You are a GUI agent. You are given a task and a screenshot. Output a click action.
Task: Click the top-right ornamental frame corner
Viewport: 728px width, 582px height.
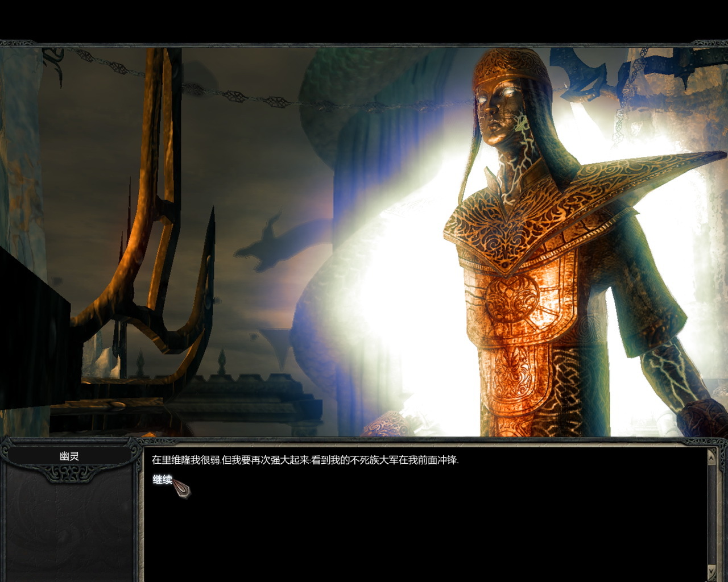[710, 44]
